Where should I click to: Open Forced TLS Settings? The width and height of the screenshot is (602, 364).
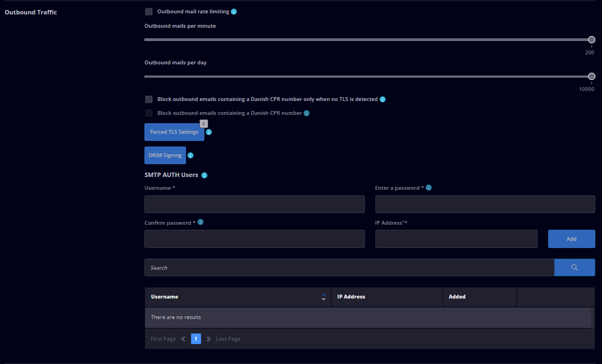(174, 132)
